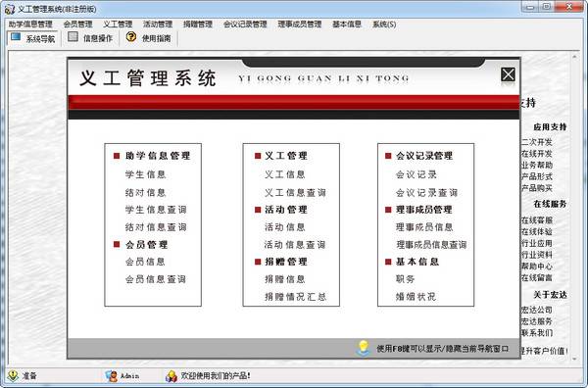Click the 会议记录管理 heading in navigation panel
The width and height of the screenshot is (588, 388).
(424, 156)
